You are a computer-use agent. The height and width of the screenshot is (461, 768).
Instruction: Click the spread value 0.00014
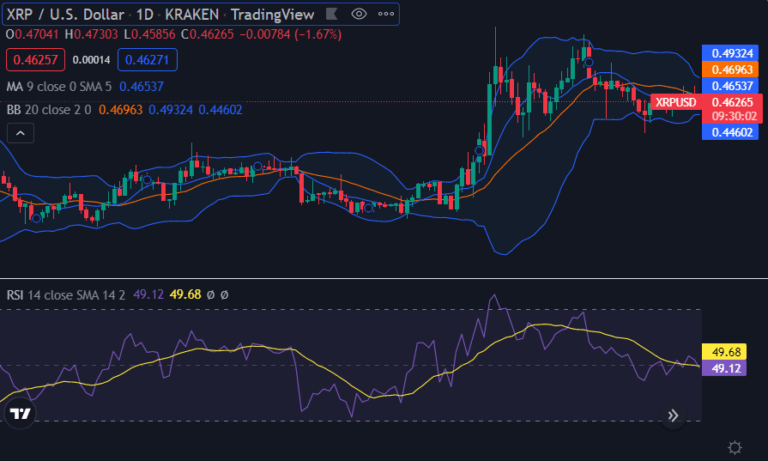coord(91,60)
